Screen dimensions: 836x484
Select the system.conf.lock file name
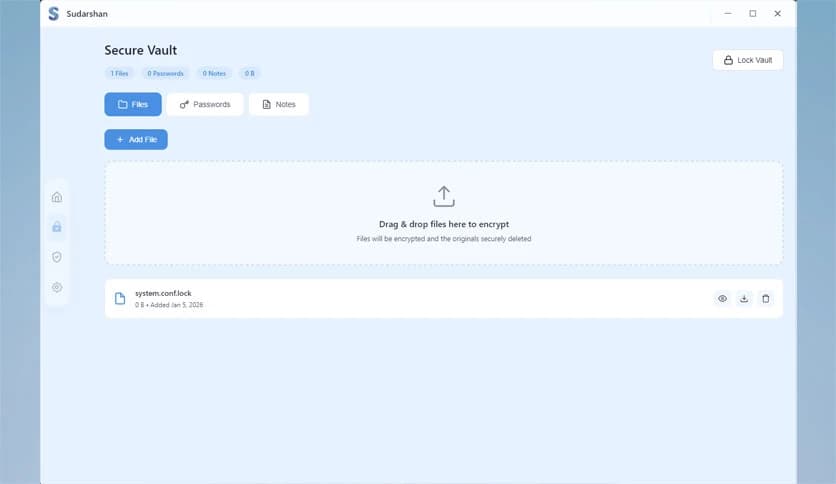(x=163, y=293)
